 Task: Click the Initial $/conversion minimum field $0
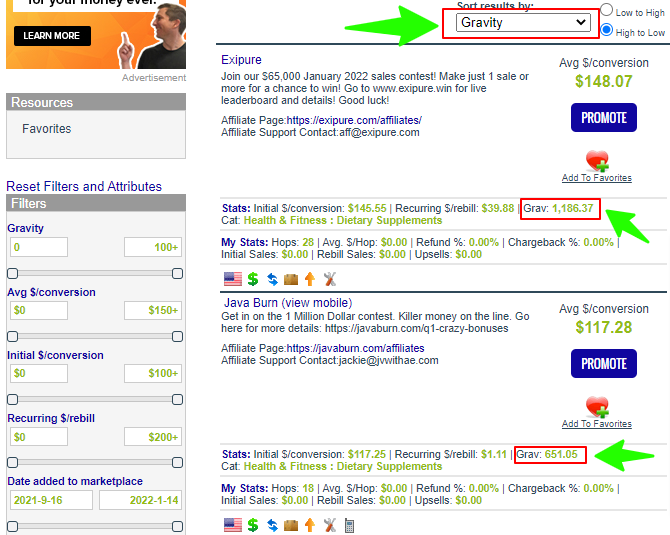click(x=39, y=373)
